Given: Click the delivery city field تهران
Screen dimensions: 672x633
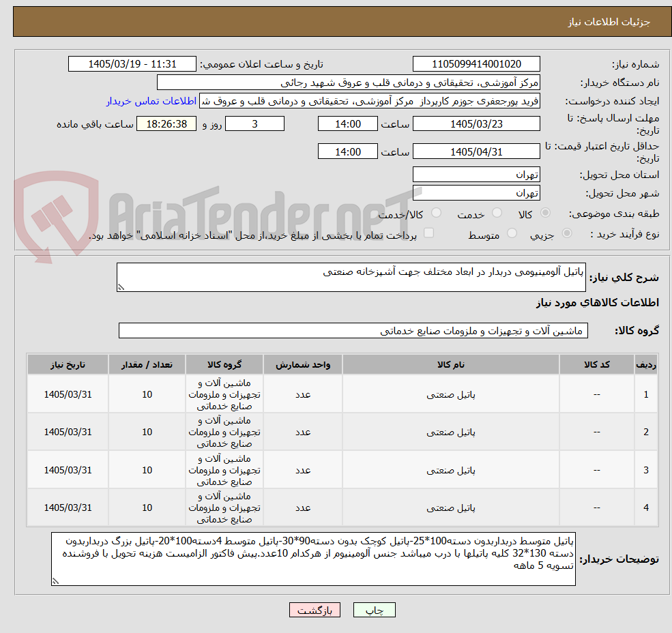Looking at the screenshot, I should [476, 193].
